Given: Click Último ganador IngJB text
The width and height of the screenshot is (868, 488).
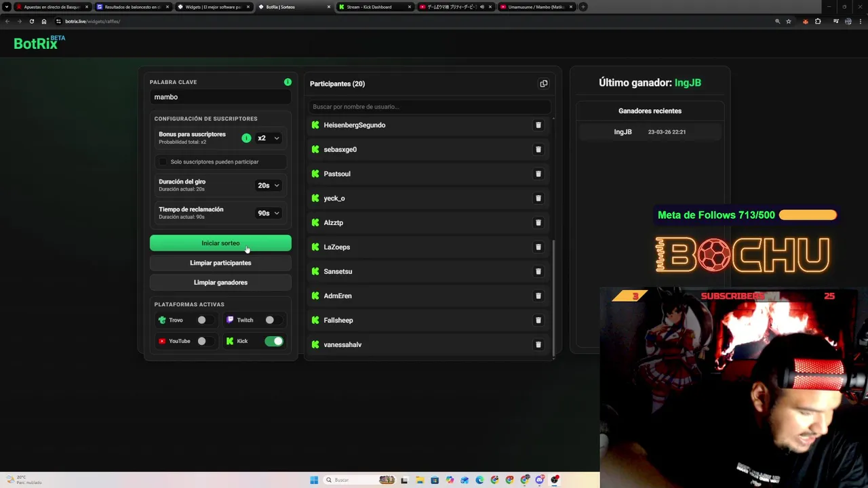Looking at the screenshot, I should point(650,83).
